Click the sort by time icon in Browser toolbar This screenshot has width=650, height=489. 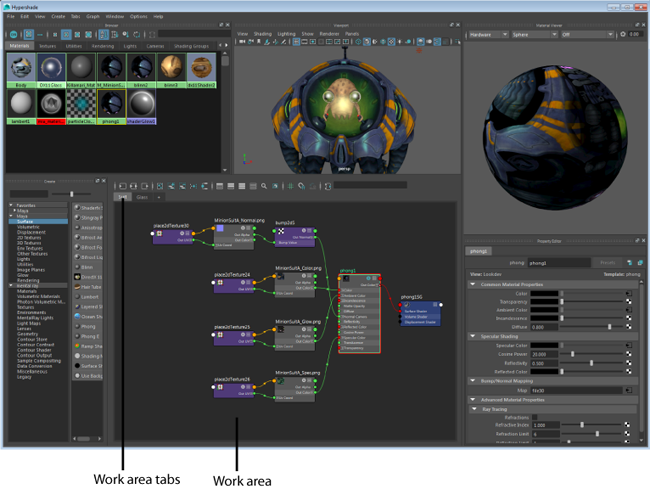[126, 34]
